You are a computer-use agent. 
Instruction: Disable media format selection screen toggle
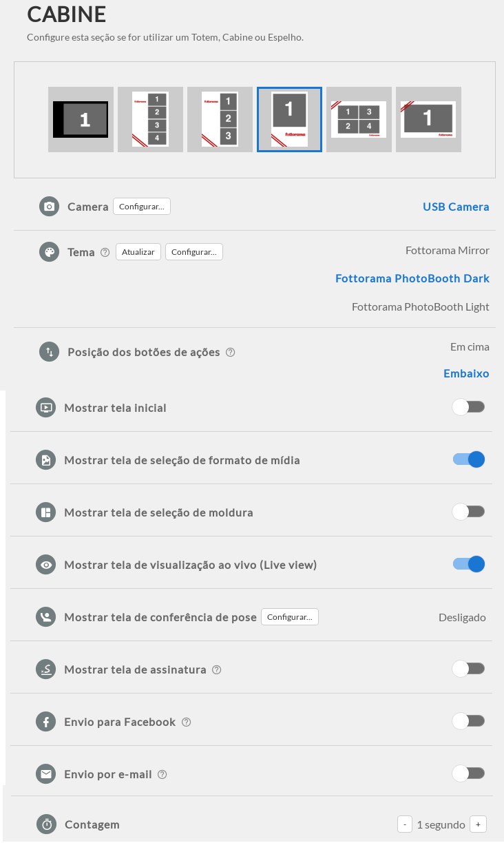(x=469, y=459)
